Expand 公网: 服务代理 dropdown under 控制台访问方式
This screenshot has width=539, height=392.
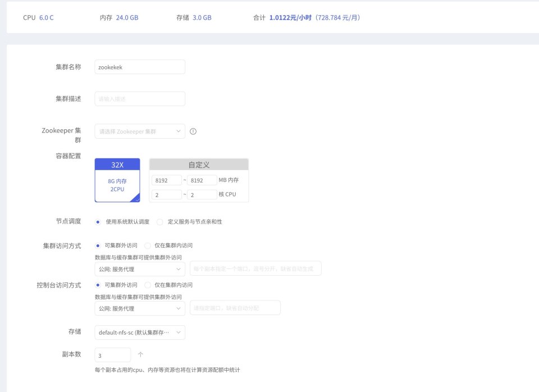[140, 308]
